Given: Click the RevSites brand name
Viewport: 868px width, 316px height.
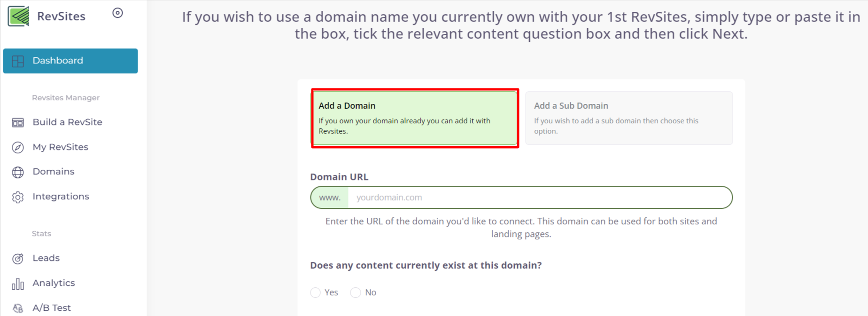Looking at the screenshot, I should click(x=61, y=16).
